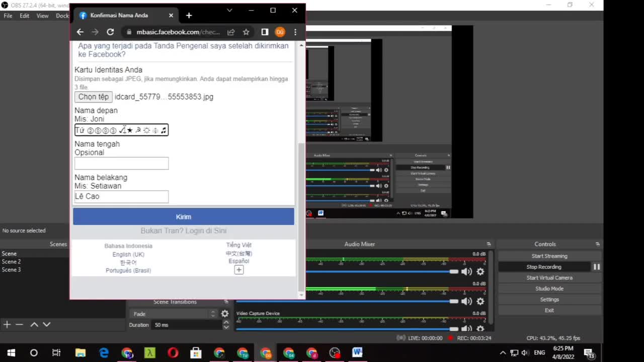Image resolution: width=644 pixels, height=362 pixels.
Task: Click Chrome's forward navigation arrow
Action: coord(95,32)
